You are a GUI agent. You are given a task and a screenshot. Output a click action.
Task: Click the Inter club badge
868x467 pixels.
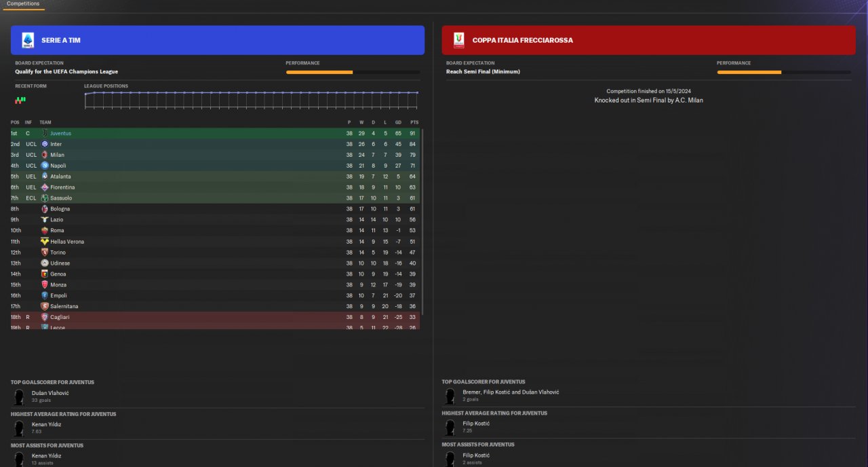click(45, 144)
